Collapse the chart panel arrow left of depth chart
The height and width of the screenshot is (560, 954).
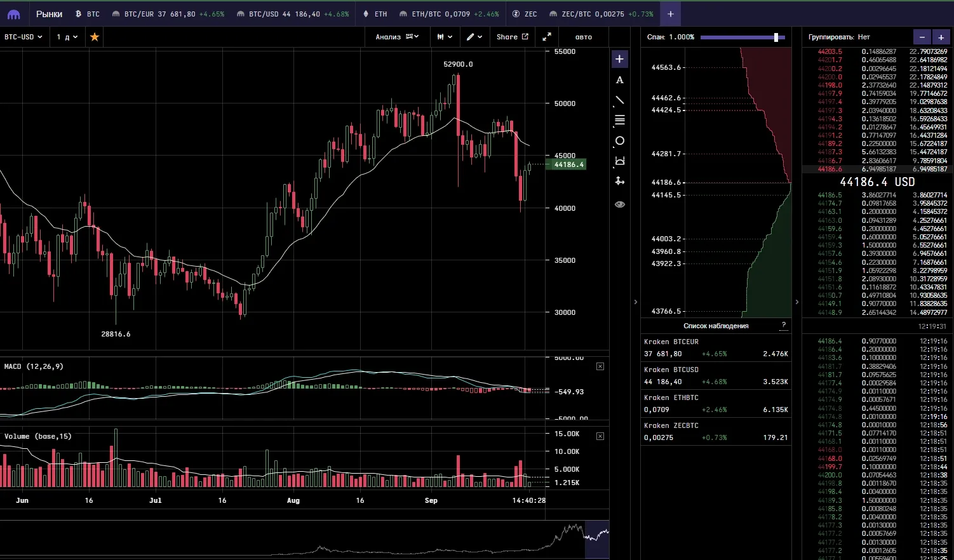coord(635,302)
